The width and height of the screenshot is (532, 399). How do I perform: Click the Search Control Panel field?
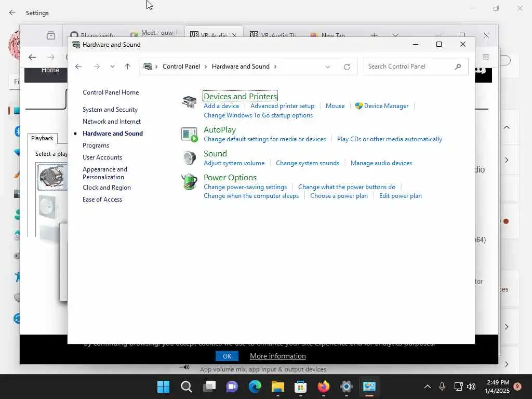pos(416,66)
